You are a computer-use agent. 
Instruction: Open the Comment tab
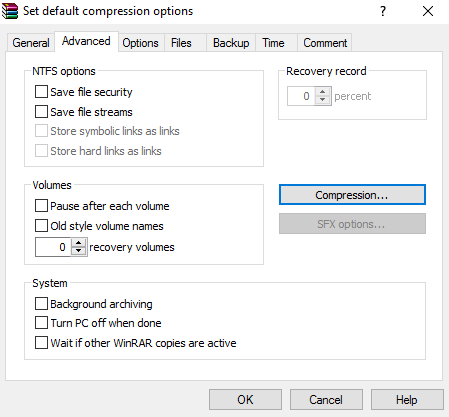[325, 43]
